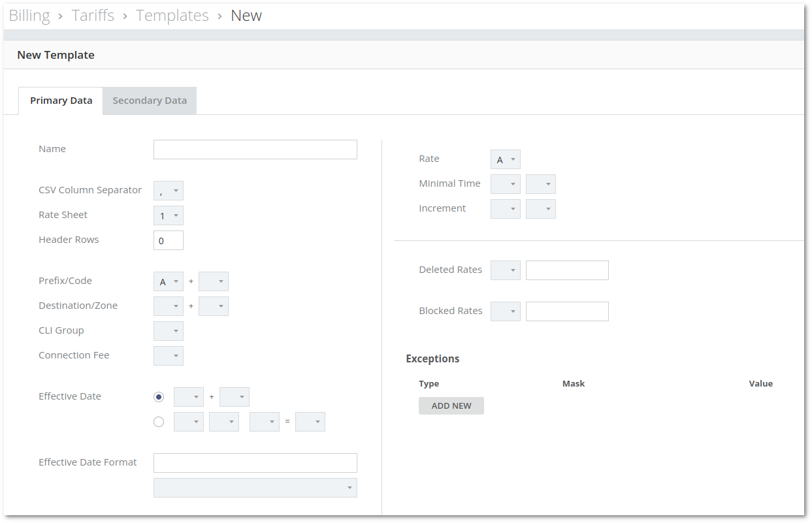Screen dimensions: 812x523
Task: Navigate to Templates breadcrumb link
Action: tap(172, 16)
